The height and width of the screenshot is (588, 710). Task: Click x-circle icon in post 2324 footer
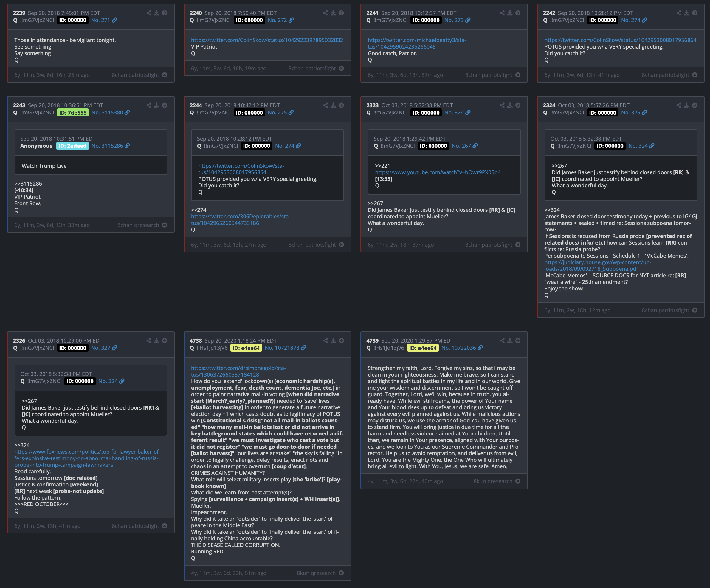(695, 310)
